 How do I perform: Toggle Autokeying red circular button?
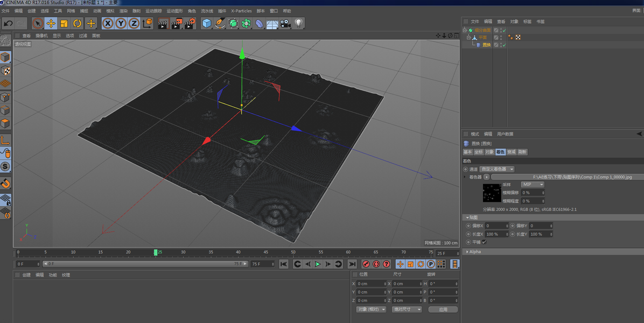(376, 264)
